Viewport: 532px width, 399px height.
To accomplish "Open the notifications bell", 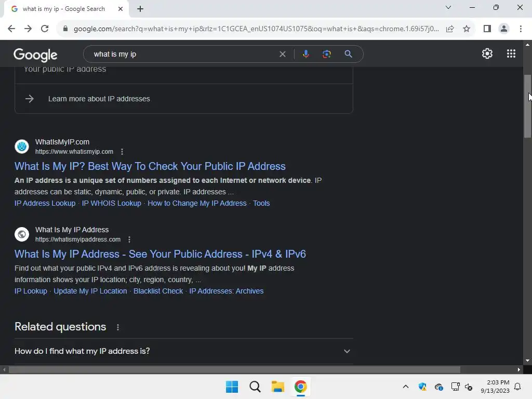I will point(518,387).
